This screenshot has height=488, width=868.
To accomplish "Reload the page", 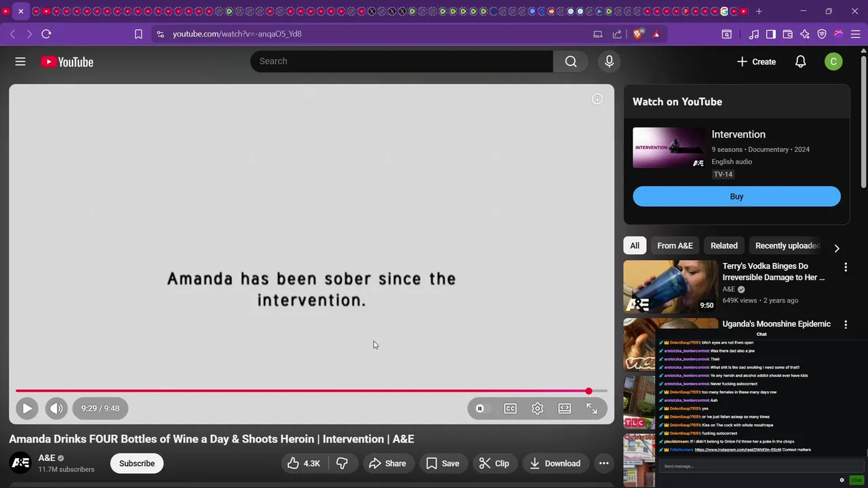I will pos(46,34).
